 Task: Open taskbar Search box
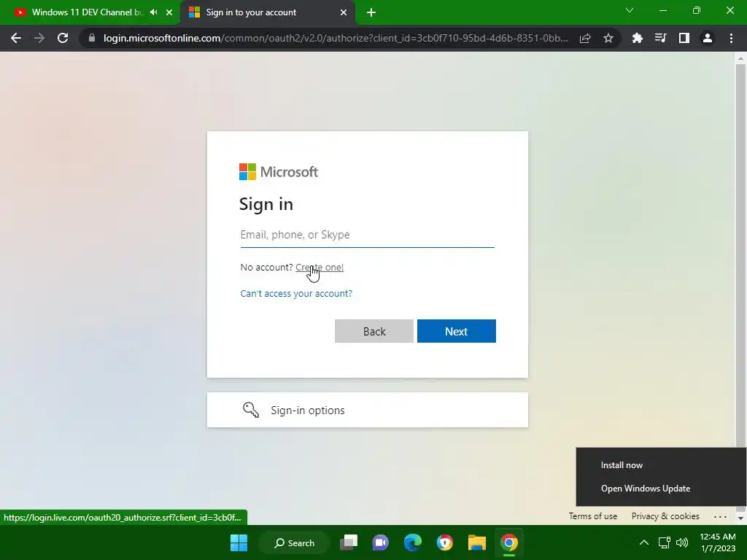[x=294, y=542]
